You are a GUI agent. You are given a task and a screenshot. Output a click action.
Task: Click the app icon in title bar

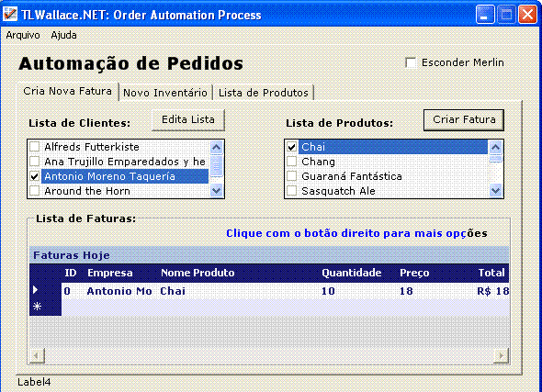tap(10, 14)
